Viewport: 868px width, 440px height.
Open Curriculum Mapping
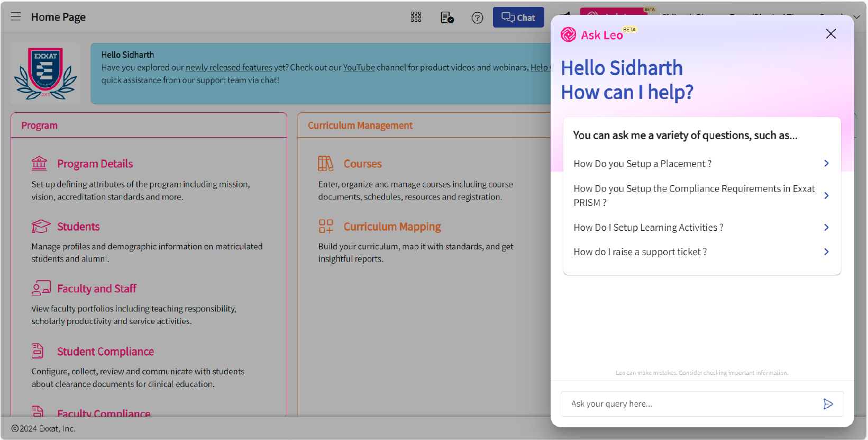point(392,227)
